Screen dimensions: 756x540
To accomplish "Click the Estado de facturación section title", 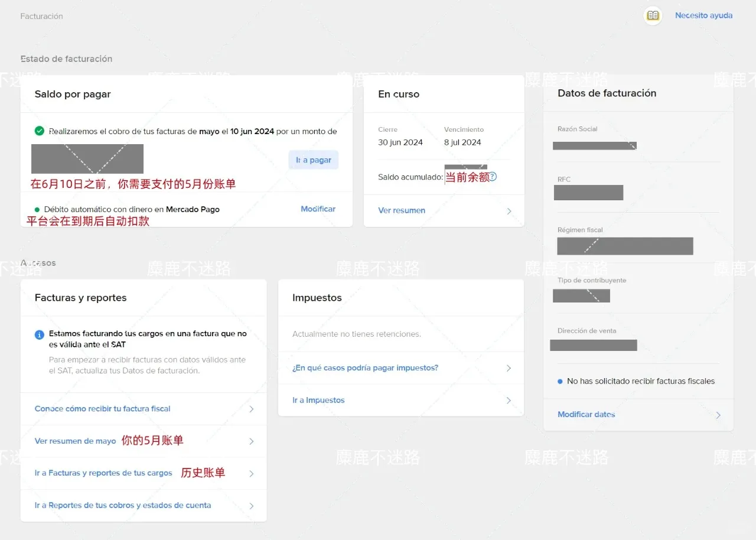I will click(x=66, y=59).
